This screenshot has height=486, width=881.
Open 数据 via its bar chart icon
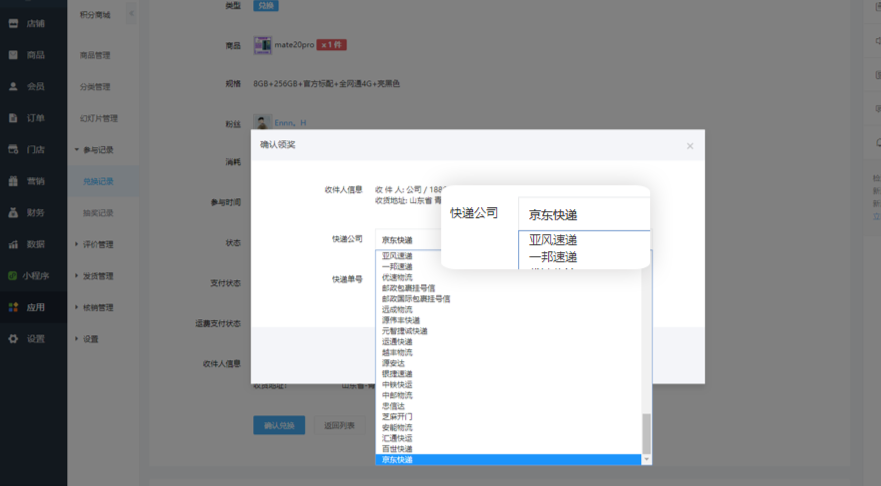click(x=13, y=244)
